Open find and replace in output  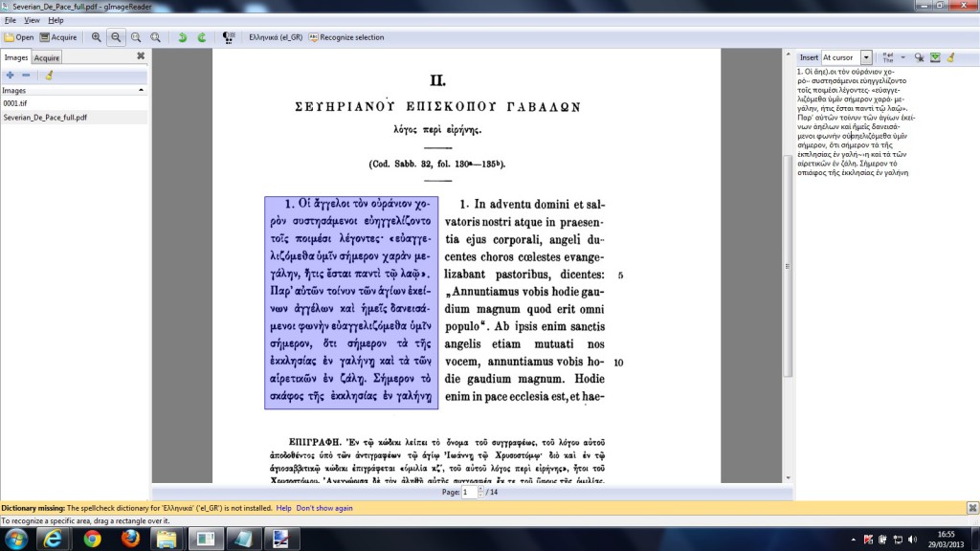coord(919,57)
